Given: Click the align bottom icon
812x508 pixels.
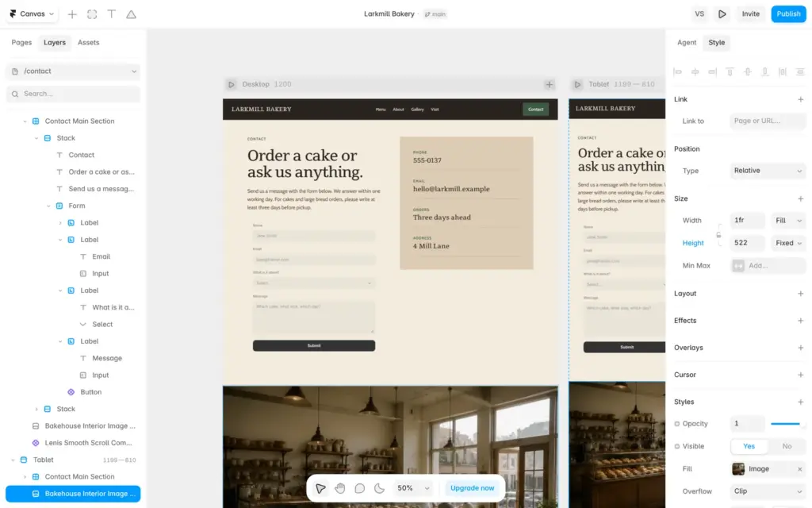Looking at the screenshot, I should pyautogui.click(x=765, y=72).
